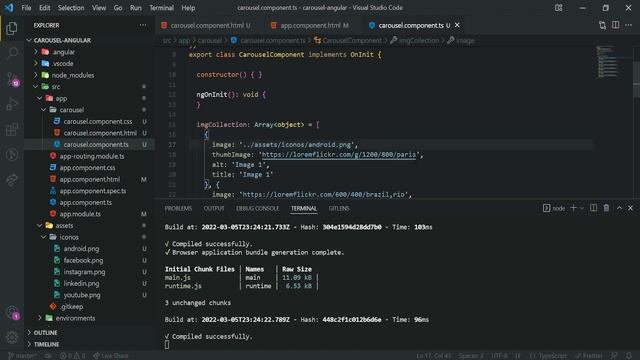Open the File menu

(26, 8)
